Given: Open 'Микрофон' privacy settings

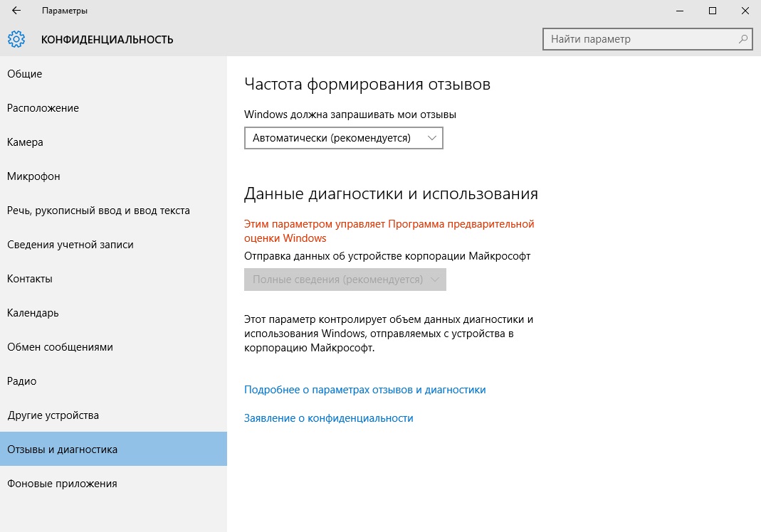Looking at the screenshot, I should pos(114,176).
